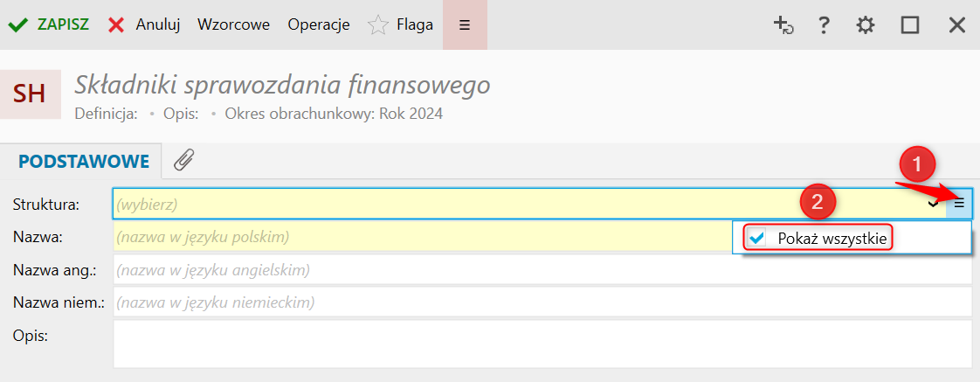
Task: Cancel changes with Anuluj button
Action: [144, 24]
